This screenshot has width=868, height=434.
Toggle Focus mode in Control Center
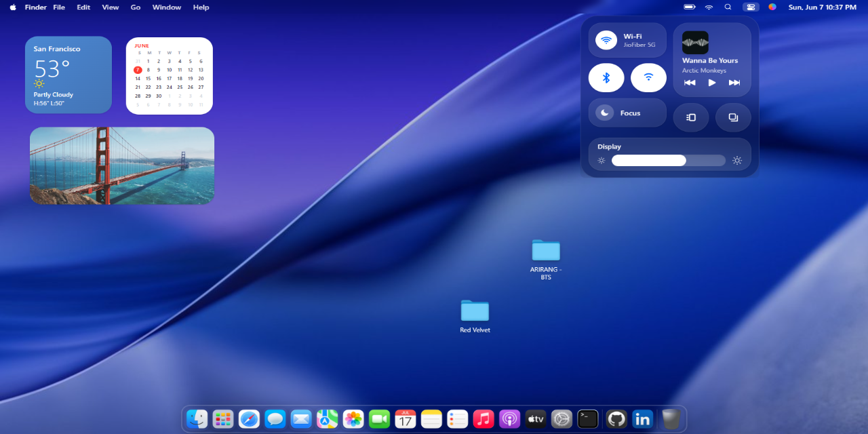pos(627,113)
